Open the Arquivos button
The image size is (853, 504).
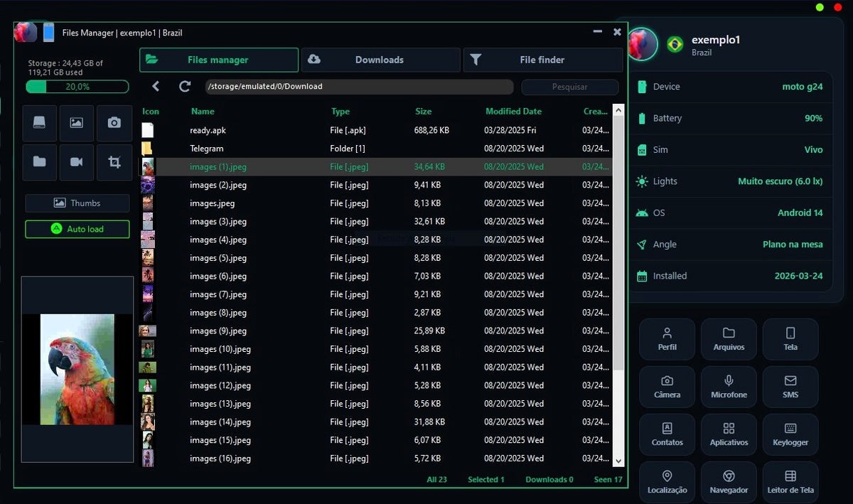(x=729, y=339)
